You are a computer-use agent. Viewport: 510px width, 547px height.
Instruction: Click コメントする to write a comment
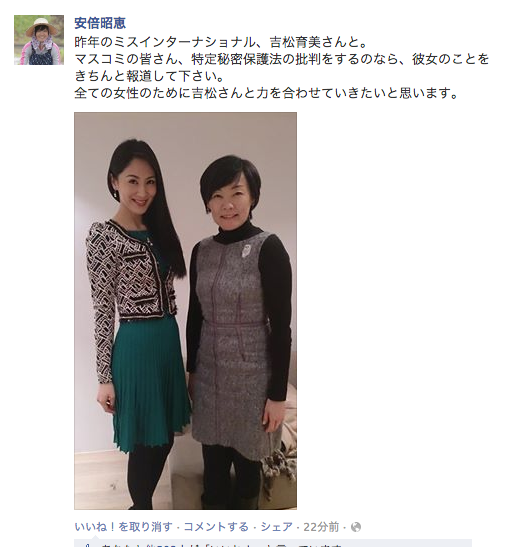coord(216,526)
